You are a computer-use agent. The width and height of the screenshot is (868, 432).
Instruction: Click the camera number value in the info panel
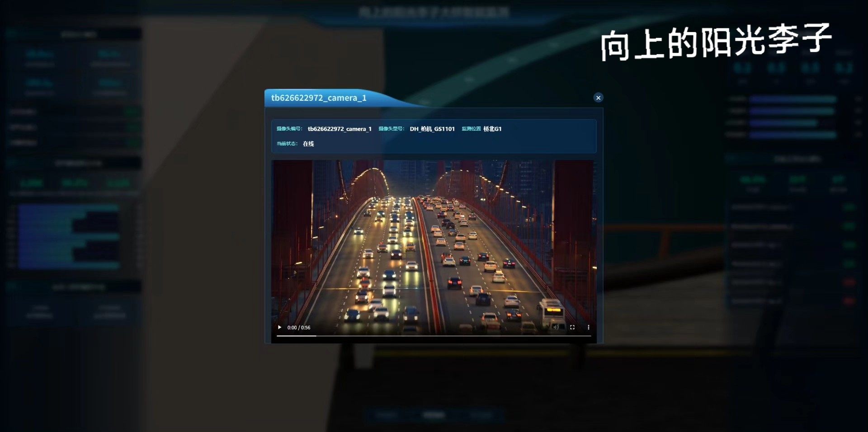[x=340, y=129]
